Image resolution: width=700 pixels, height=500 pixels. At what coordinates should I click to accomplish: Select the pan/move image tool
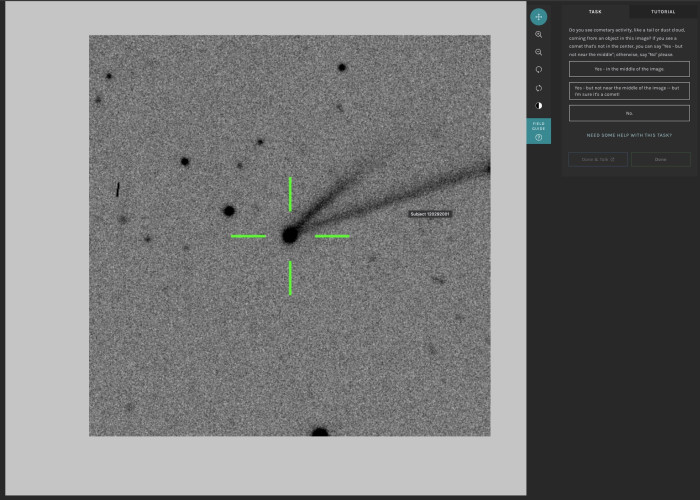coord(538,17)
